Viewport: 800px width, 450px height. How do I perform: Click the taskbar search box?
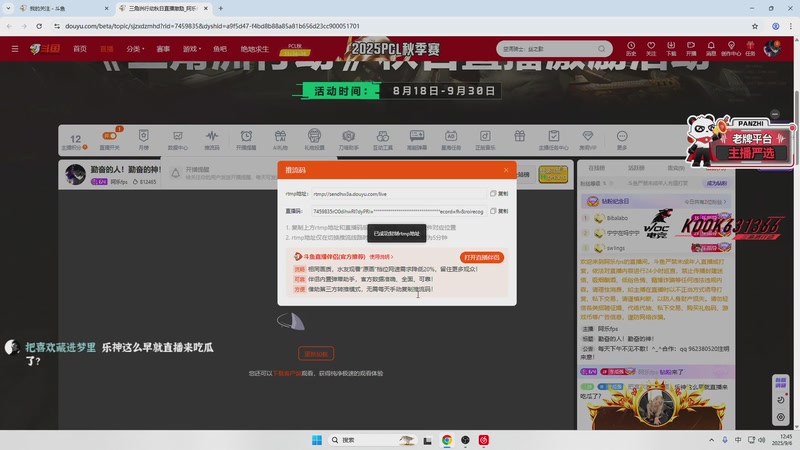372,440
